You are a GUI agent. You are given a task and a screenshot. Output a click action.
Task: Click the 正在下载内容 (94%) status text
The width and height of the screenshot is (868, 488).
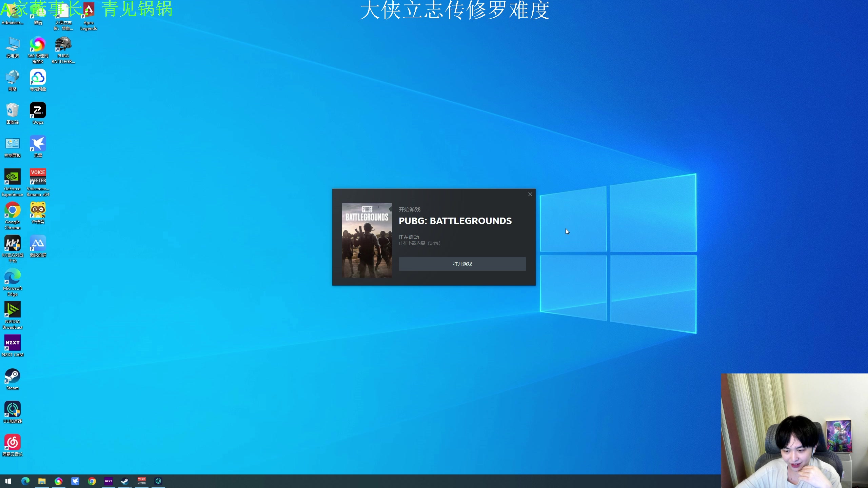click(419, 243)
